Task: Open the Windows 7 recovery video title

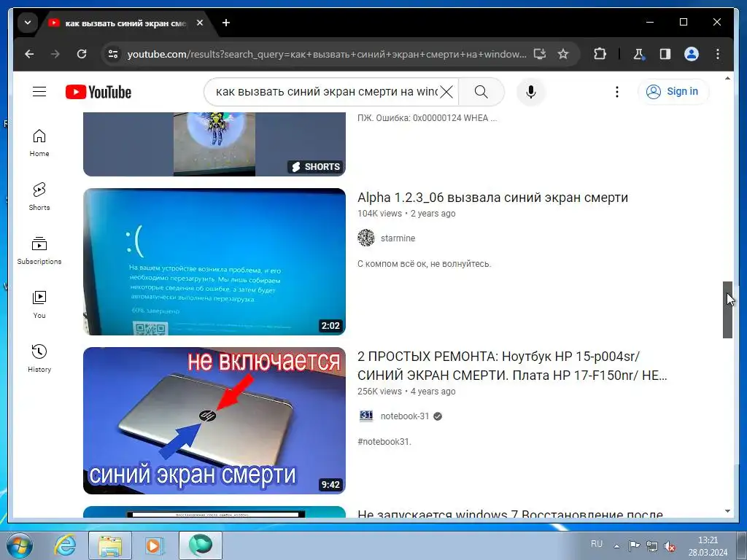Action: coord(510,514)
